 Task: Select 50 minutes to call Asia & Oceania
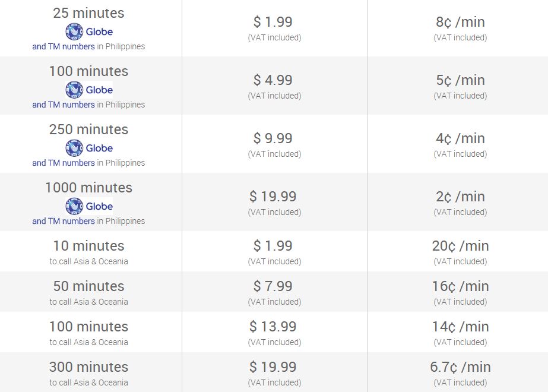coord(89,286)
